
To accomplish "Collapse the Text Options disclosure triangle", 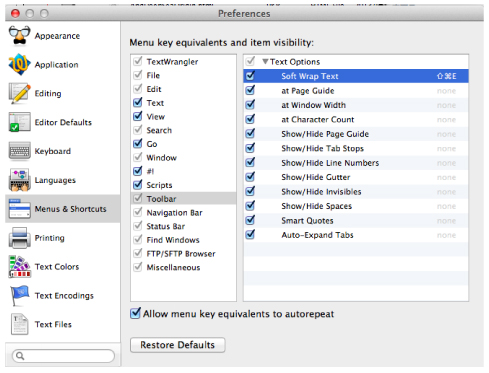I will 265,61.
